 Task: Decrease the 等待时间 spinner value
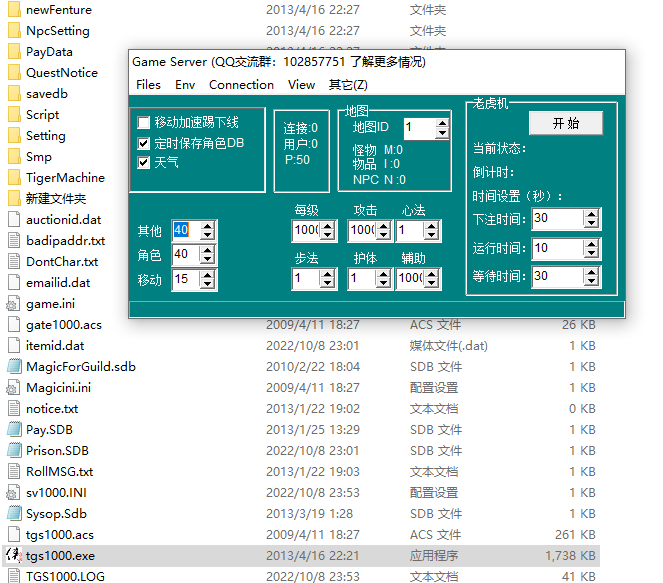591,281
